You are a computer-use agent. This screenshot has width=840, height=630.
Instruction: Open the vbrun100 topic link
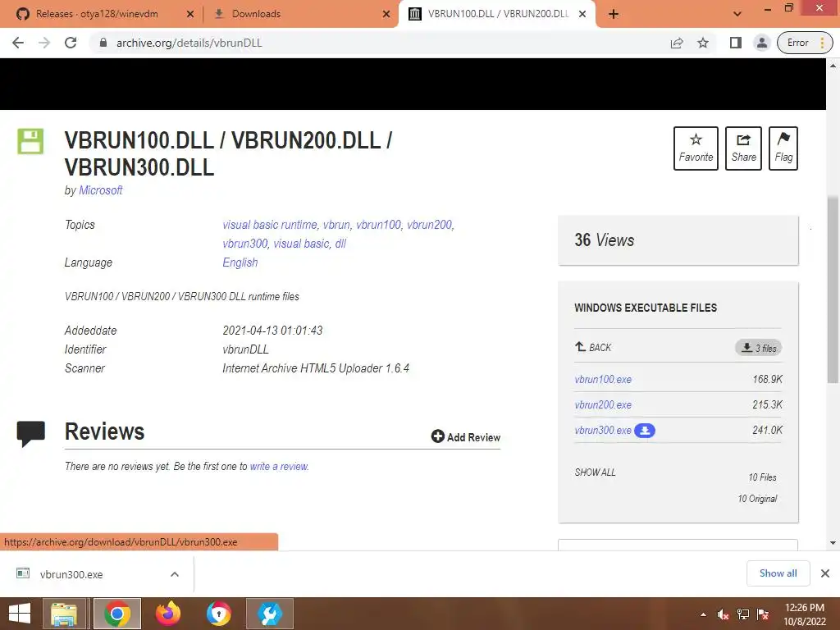379,225
